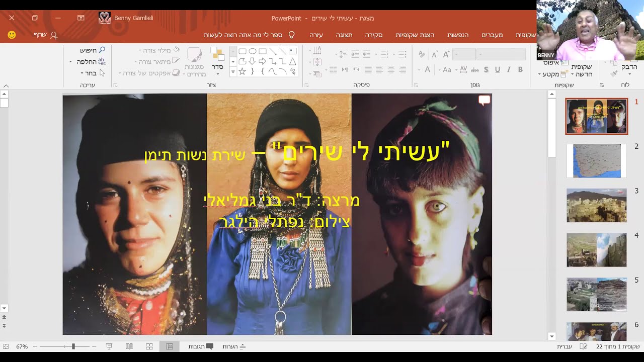Pick the oval shape from gallery

(252, 51)
